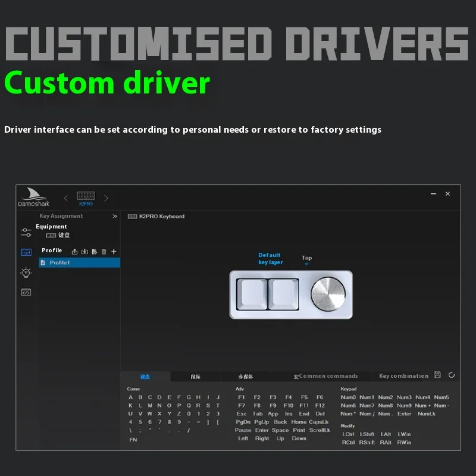Assign the Esc key
The width and height of the screenshot is (476, 476).
pyautogui.click(x=242, y=414)
